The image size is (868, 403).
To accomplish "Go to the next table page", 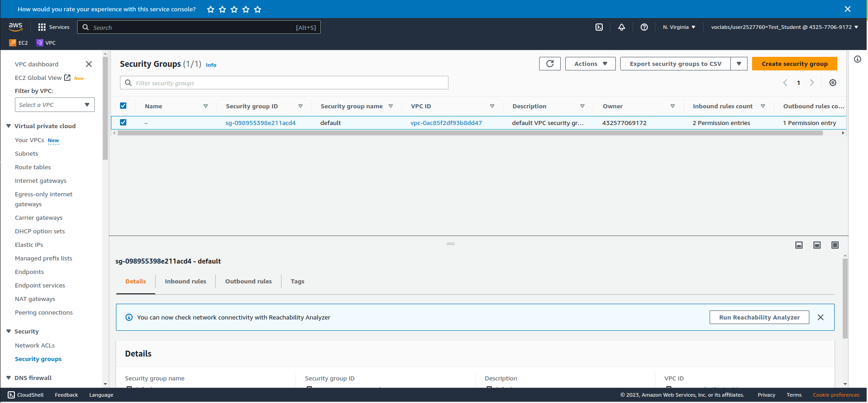I will pos(812,83).
